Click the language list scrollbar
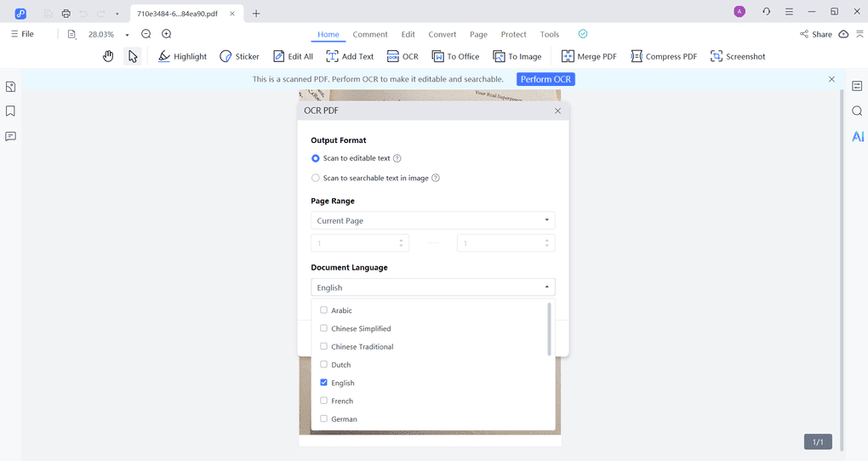 [x=549, y=328]
